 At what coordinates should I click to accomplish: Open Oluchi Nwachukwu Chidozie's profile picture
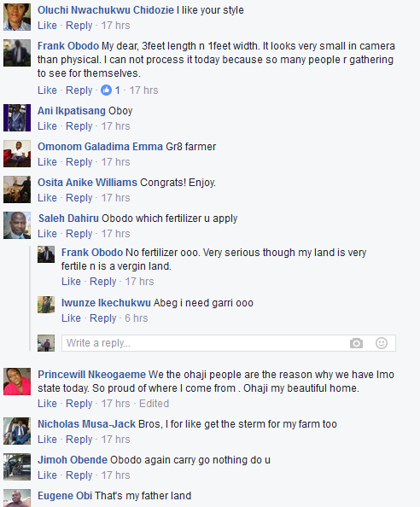click(x=17, y=17)
